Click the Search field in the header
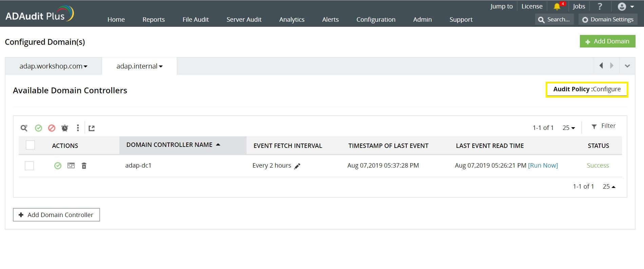Image resolution: width=644 pixels, height=269 pixels. click(554, 20)
